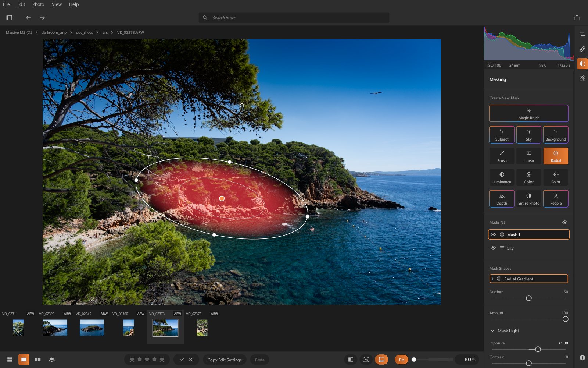
Task: Open the File menu
Action: pyautogui.click(x=6, y=4)
